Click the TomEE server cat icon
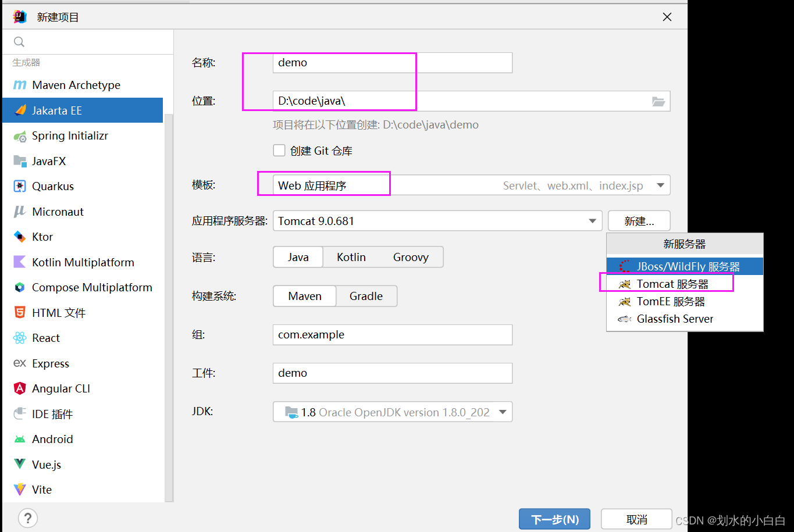 pyautogui.click(x=625, y=302)
